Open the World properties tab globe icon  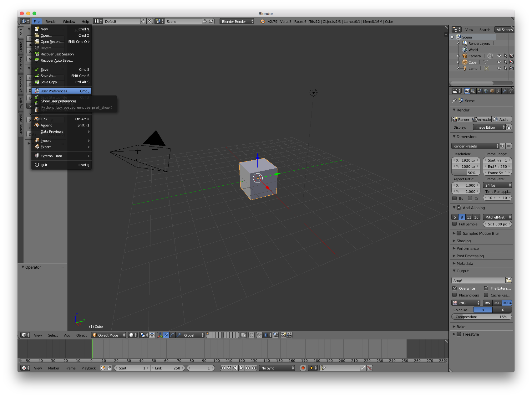tap(486, 91)
